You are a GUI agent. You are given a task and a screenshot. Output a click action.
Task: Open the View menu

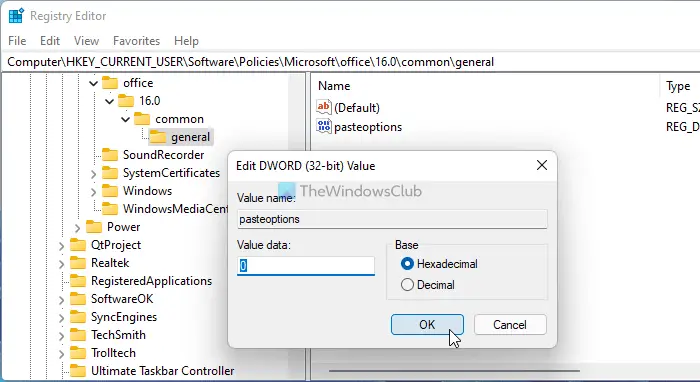coord(86,41)
